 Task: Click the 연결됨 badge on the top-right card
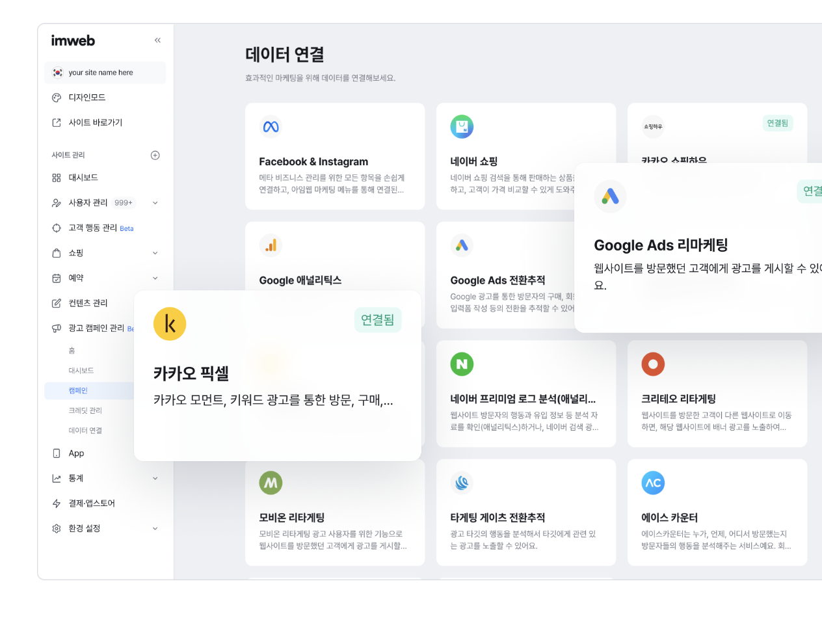(778, 123)
